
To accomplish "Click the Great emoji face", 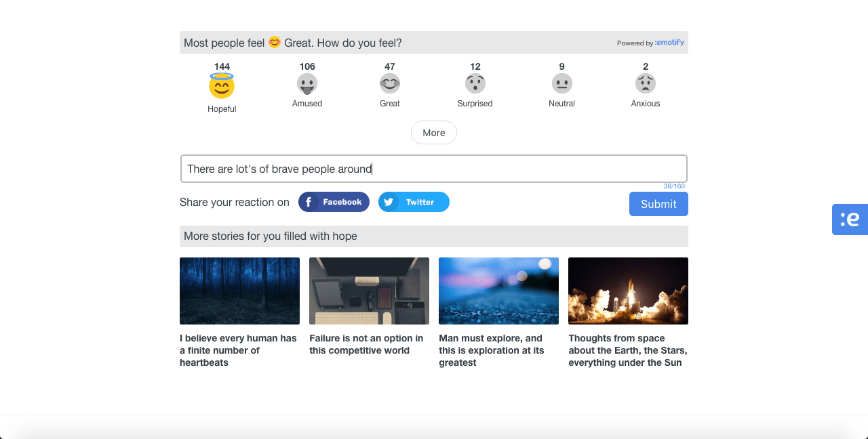I will pyautogui.click(x=390, y=83).
